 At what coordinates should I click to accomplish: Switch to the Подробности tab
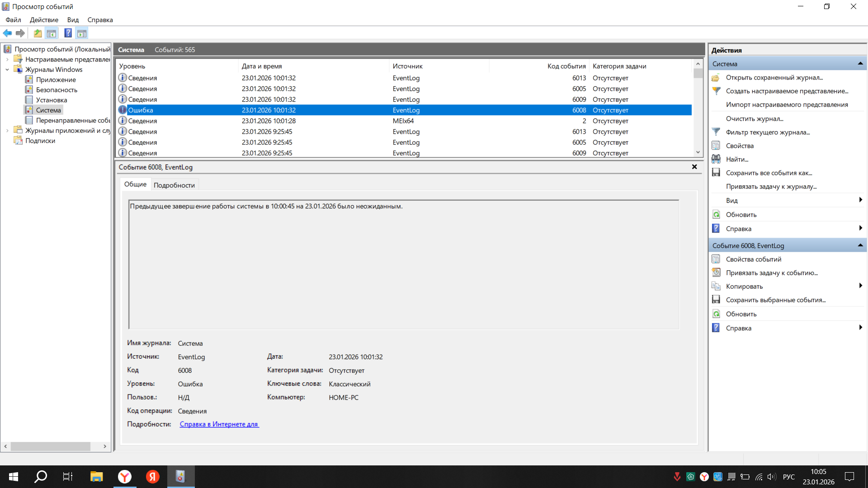coord(174,185)
